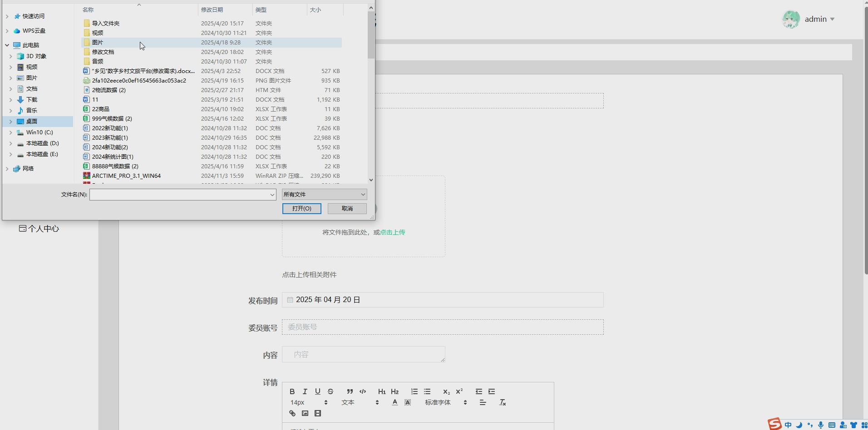Clear text formatting
The image size is (868, 430).
click(x=503, y=402)
